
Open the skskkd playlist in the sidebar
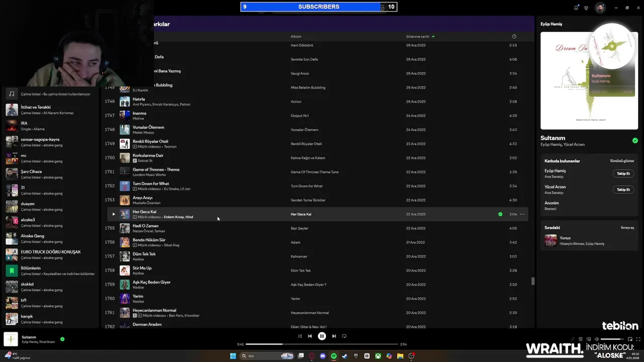coord(50,287)
